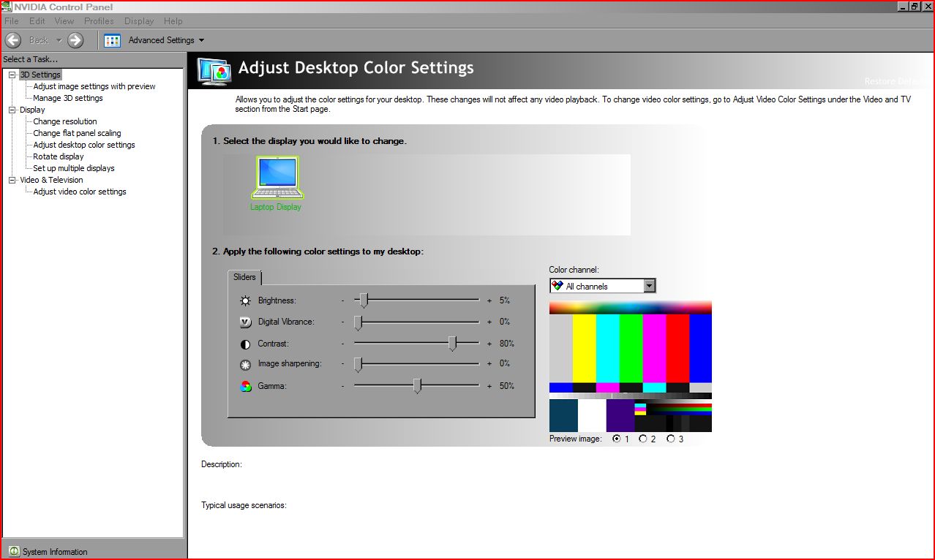Click the Digital Vibrance icon
This screenshot has width=935, height=560.
pos(246,322)
